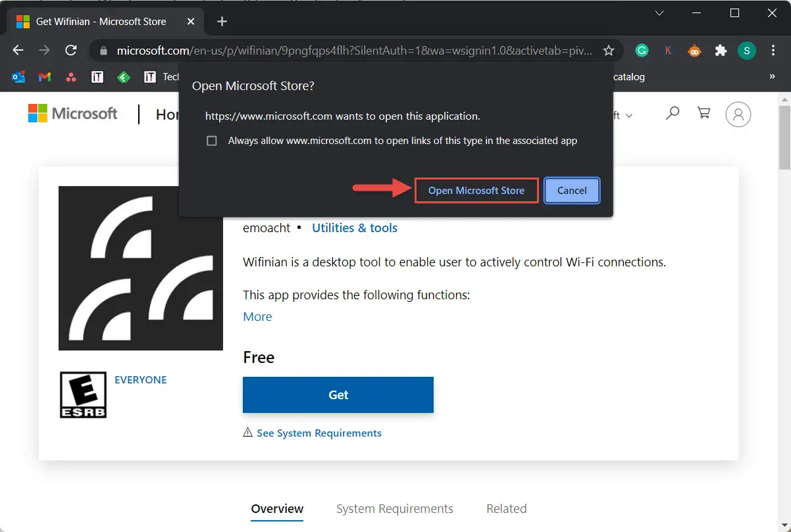Open the Tech bookmark with iT icon
This screenshot has width=791, height=532.
162,77
